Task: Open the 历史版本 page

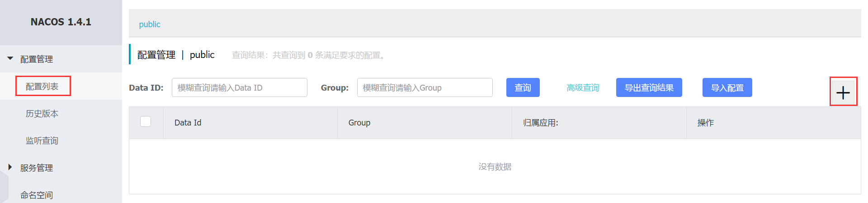Action: point(42,113)
